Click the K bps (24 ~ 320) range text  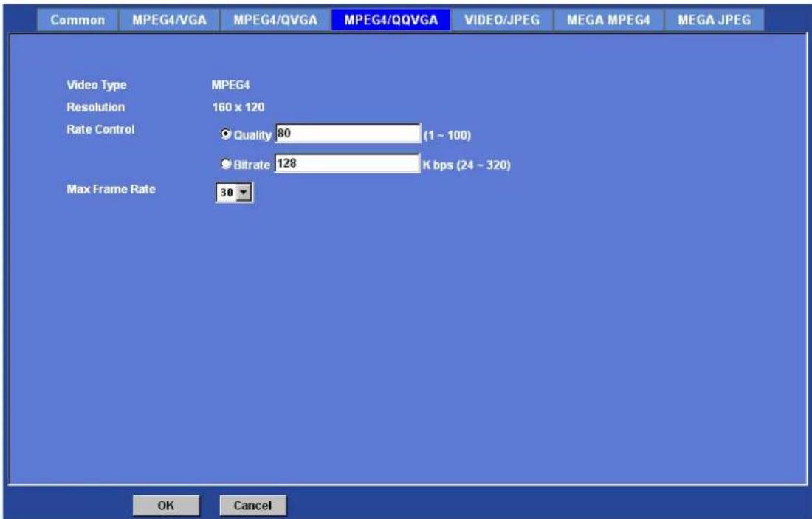point(467,165)
